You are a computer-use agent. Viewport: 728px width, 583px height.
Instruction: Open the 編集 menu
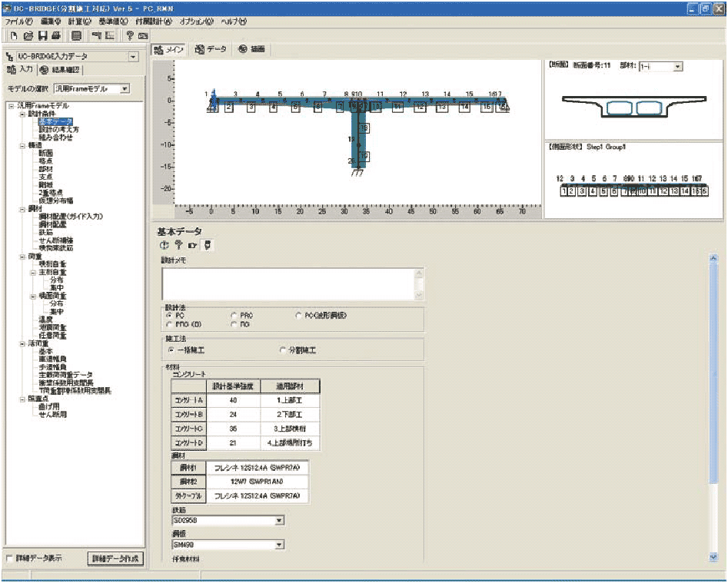[x=51, y=22]
